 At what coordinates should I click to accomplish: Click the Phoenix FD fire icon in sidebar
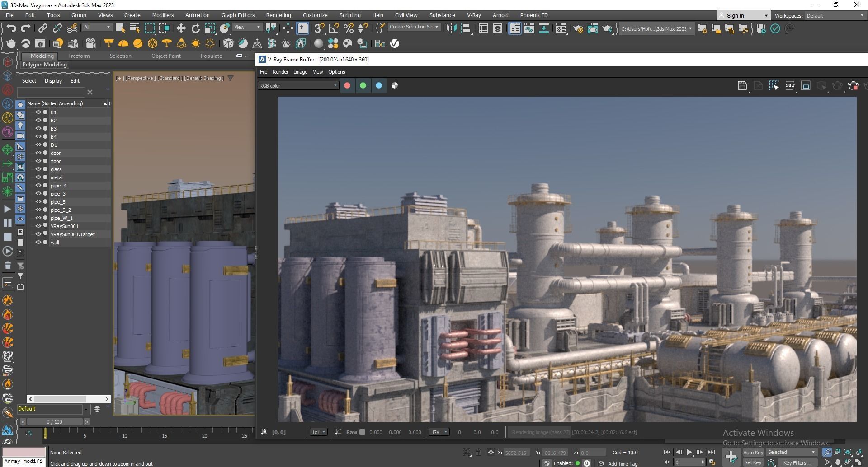pyautogui.click(x=8, y=300)
